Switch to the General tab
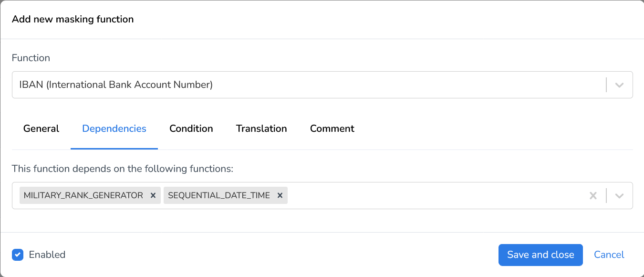644x277 pixels. pos(41,128)
